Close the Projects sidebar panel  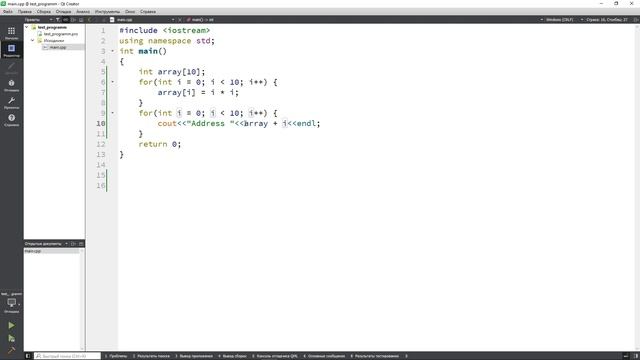click(x=81, y=20)
